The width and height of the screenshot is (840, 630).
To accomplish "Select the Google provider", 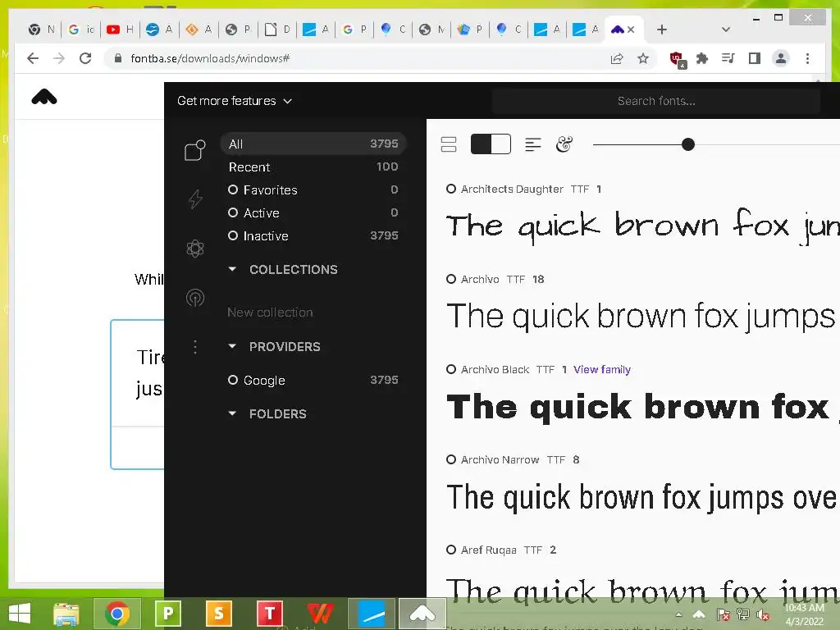I will coord(313,380).
